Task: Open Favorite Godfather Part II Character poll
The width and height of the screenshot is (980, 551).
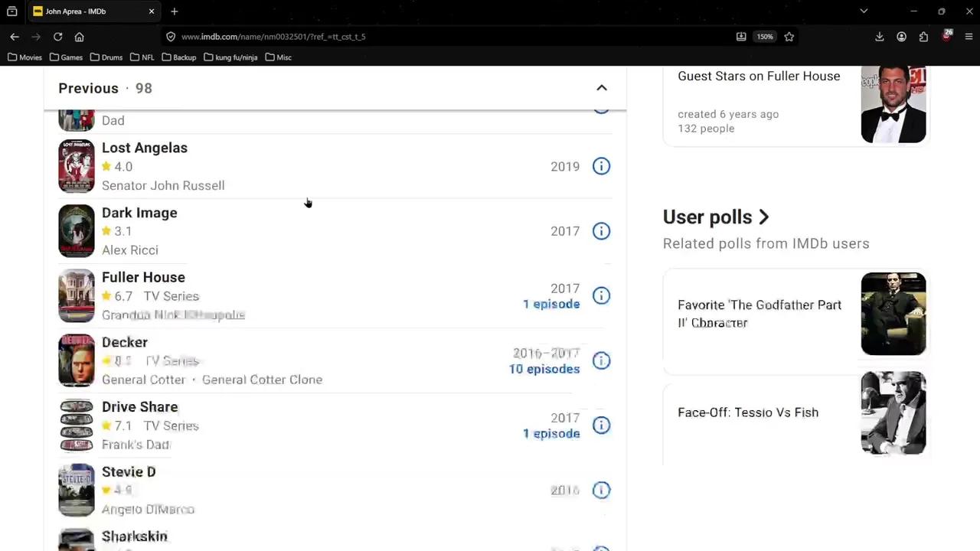Action: (759, 314)
